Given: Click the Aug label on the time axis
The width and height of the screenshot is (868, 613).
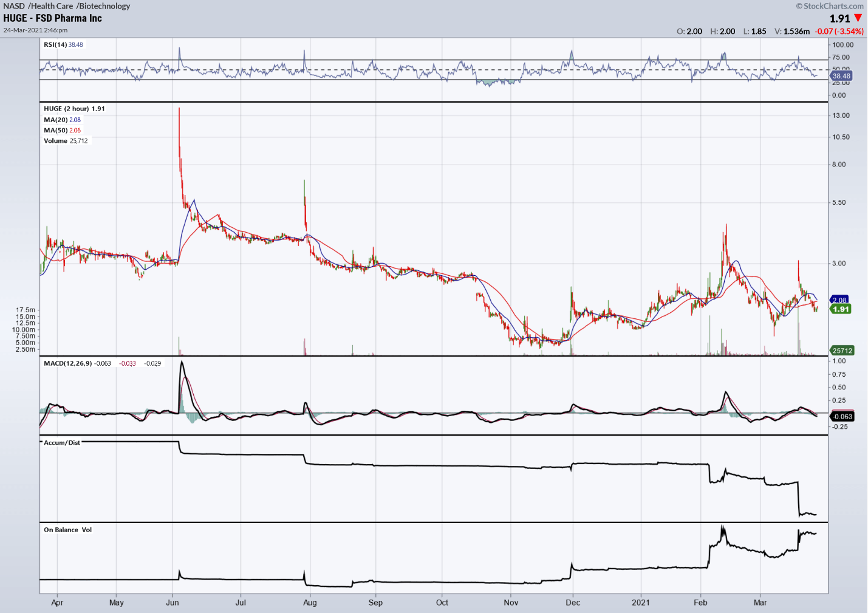Looking at the screenshot, I should 310,603.
